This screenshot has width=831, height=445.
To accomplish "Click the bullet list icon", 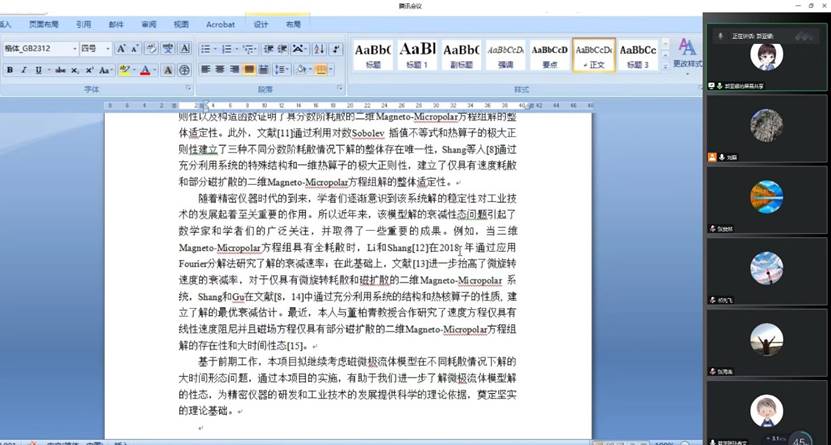I will click(207, 48).
